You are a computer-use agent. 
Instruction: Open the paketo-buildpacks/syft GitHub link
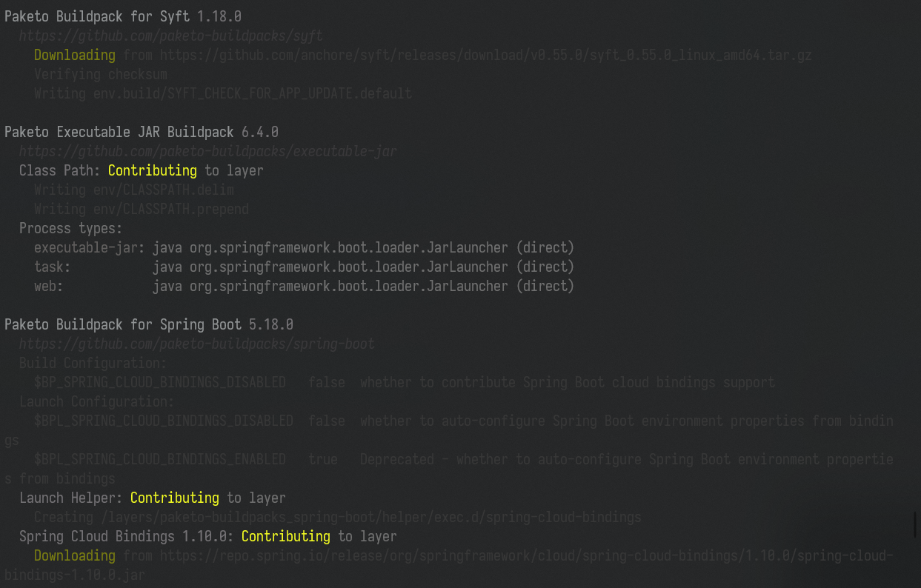[171, 36]
